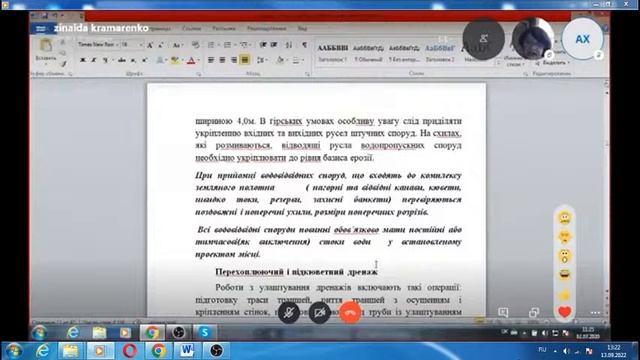The width and height of the screenshot is (640, 360).
Task: Toggle subscript formatting
Action: (x=133, y=60)
